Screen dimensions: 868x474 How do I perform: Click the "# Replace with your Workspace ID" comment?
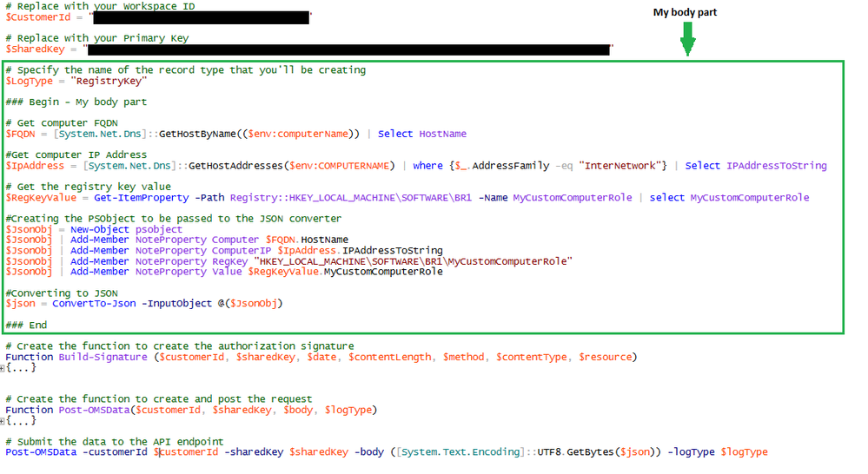(100, 6)
